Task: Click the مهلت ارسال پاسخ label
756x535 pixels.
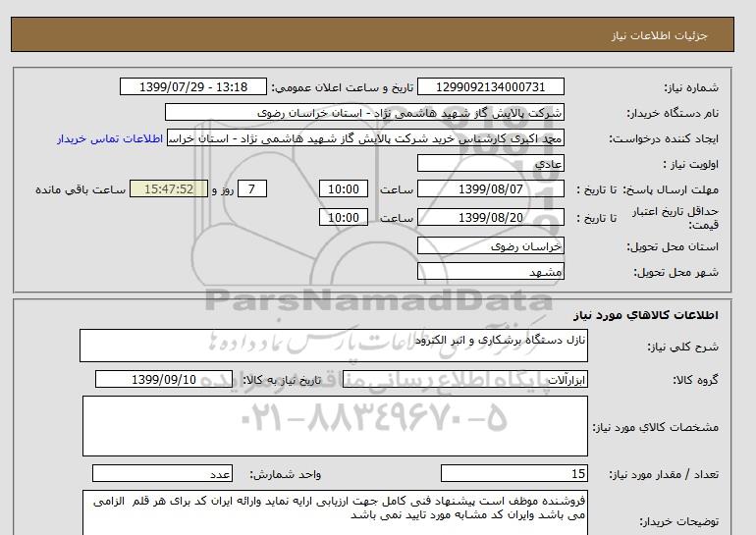Action: click(x=672, y=189)
